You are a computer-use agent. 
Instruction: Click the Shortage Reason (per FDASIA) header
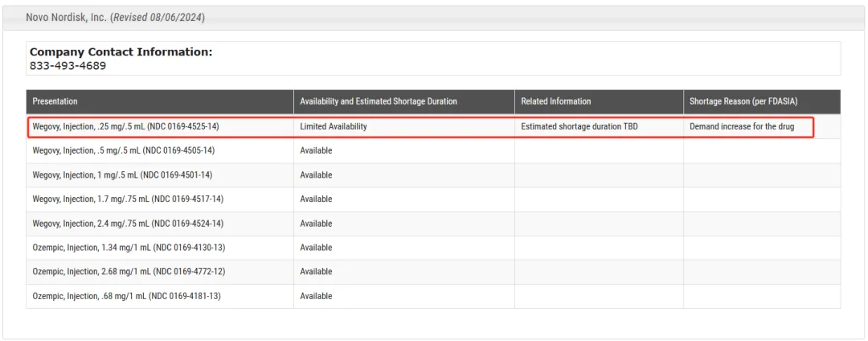743,101
